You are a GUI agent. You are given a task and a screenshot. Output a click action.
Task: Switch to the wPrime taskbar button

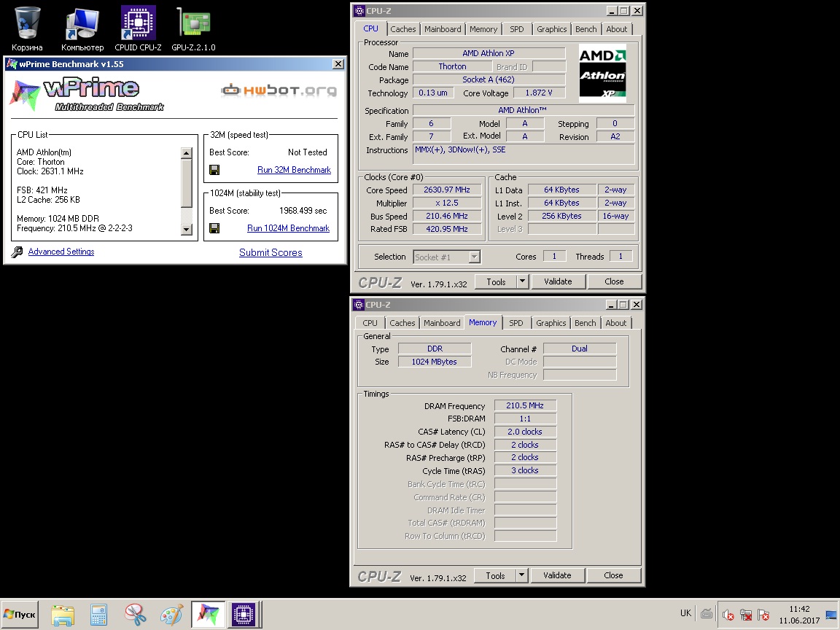click(x=209, y=614)
